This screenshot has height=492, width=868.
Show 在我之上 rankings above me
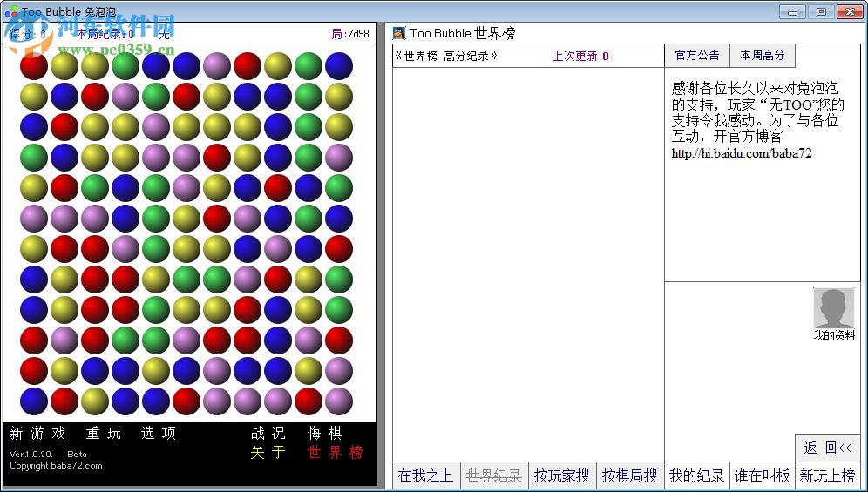(425, 475)
